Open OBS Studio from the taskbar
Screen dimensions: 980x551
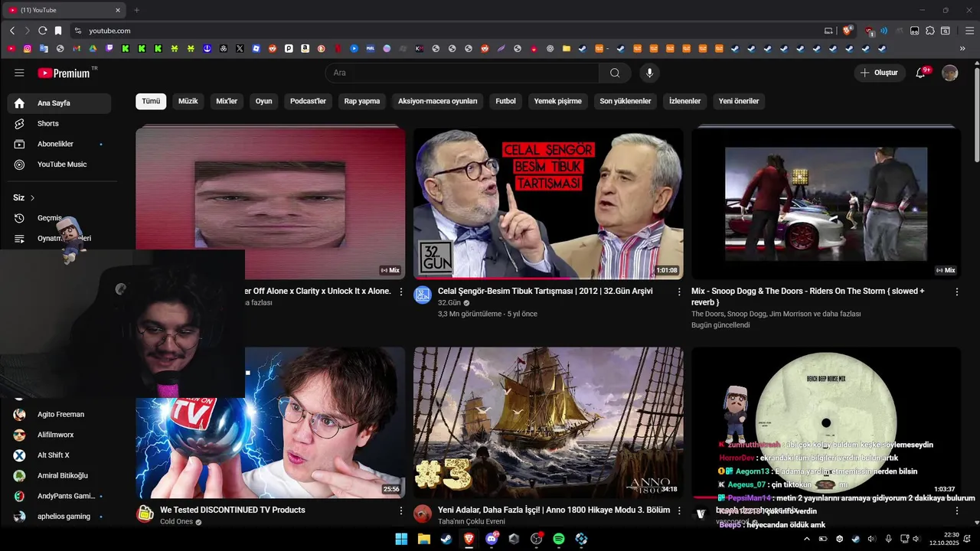pos(536,539)
